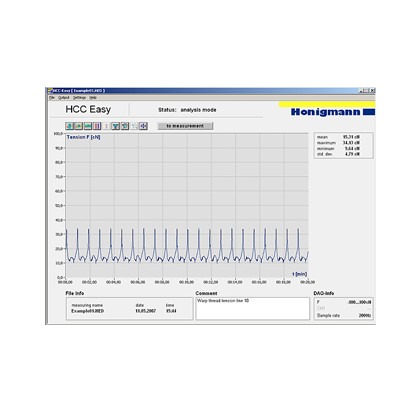
Task: Click the faded single-cursor toolbar icon
Action: tap(106, 126)
